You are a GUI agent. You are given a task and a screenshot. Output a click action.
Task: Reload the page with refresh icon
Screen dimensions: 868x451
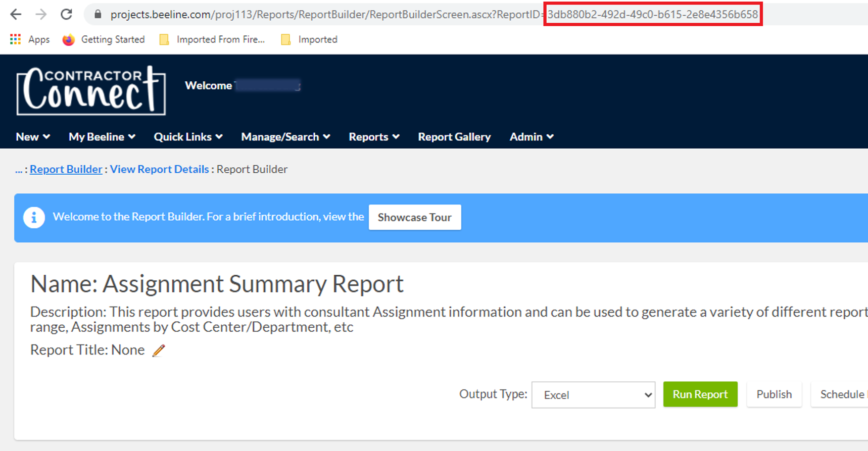tap(66, 14)
